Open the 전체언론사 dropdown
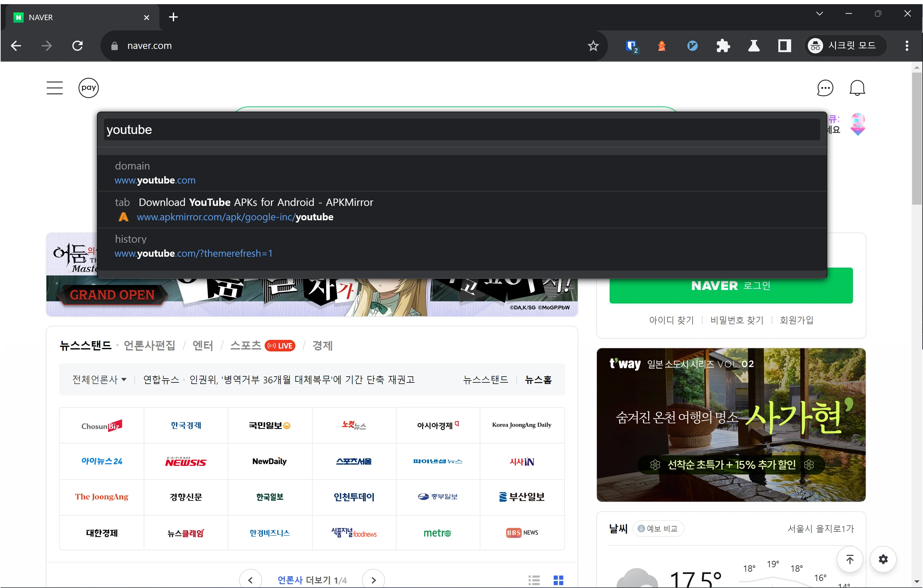The image size is (923, 588). click(x=98, y=380)
